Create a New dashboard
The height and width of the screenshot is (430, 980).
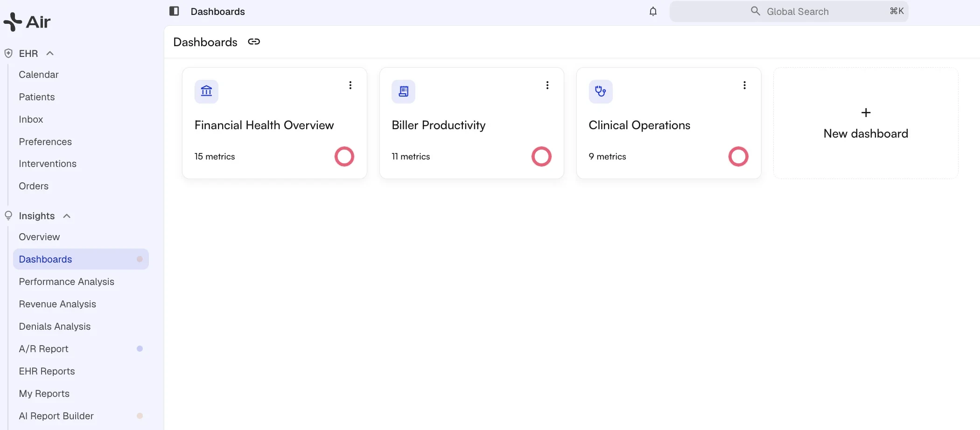pos(866,123)
